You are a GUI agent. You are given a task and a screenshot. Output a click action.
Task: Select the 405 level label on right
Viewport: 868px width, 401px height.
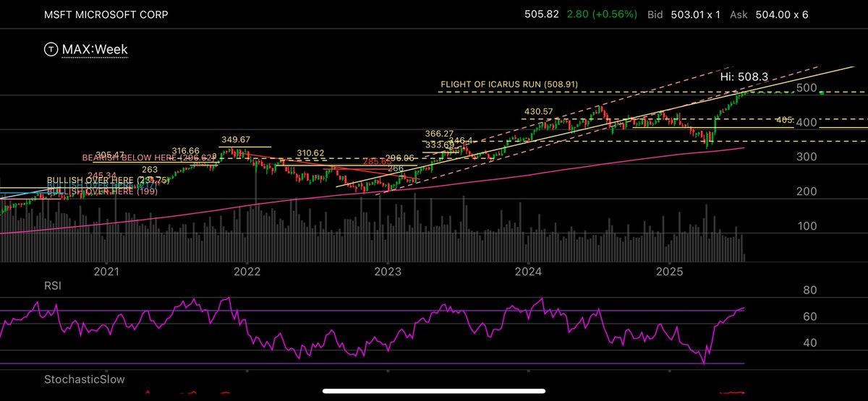[x=784, y=119]
